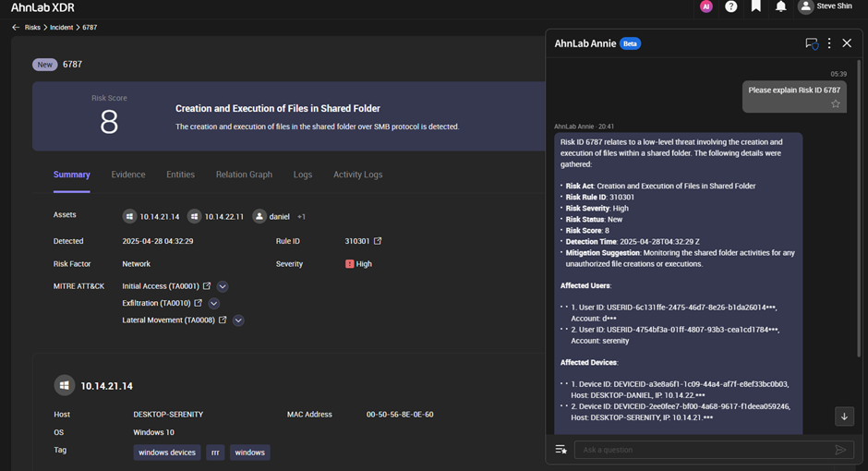Click the New status badge
The height and width of the screenshot is (471, 868).
[45, 65]
